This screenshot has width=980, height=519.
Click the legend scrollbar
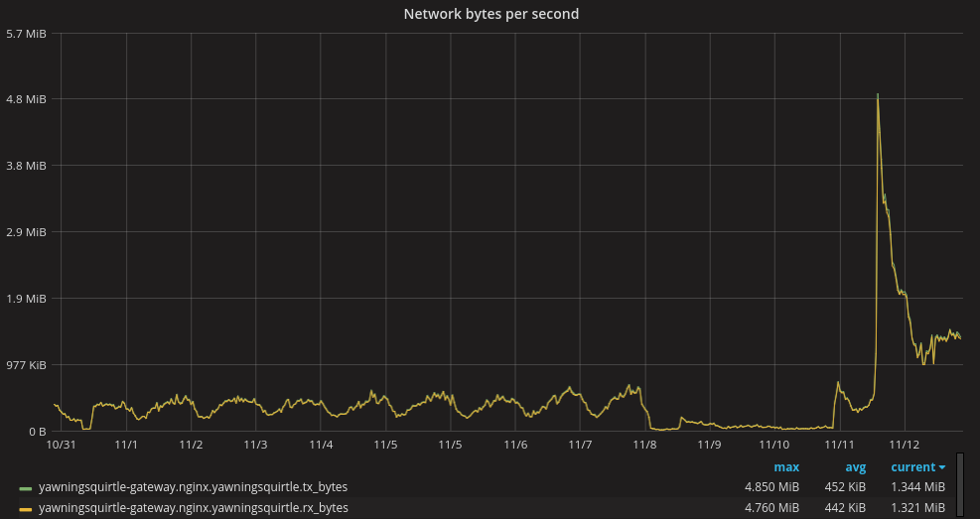[x=960, y=485]
